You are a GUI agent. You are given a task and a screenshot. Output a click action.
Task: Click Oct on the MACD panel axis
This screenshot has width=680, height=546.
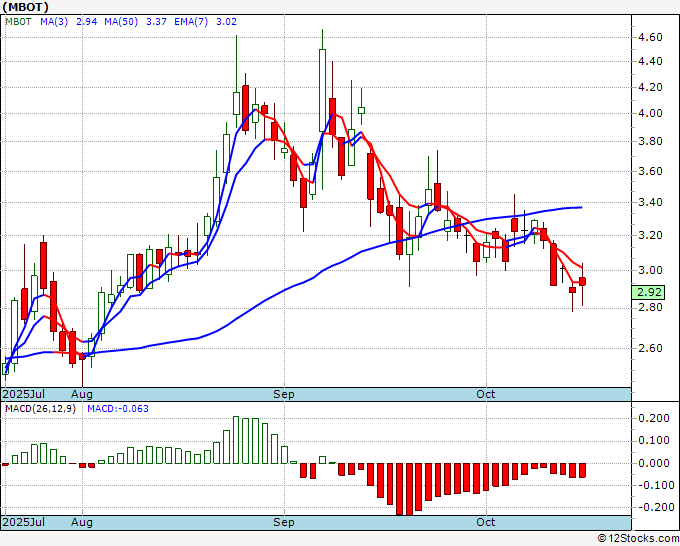coord(485,522)
